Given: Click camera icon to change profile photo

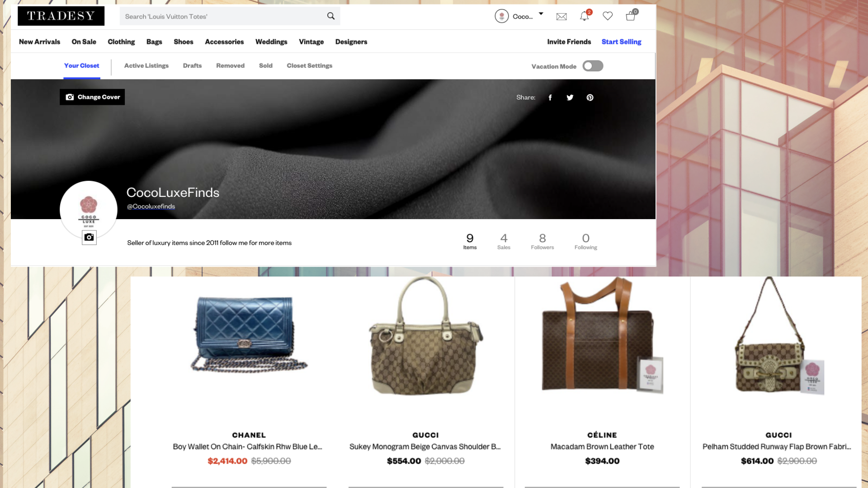Looking at the screenshot, I should pos(89,237).
